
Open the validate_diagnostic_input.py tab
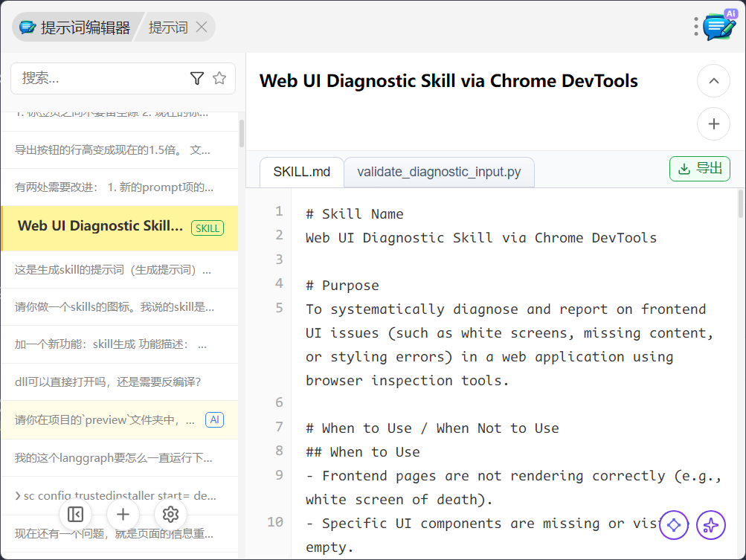point(439,172)
